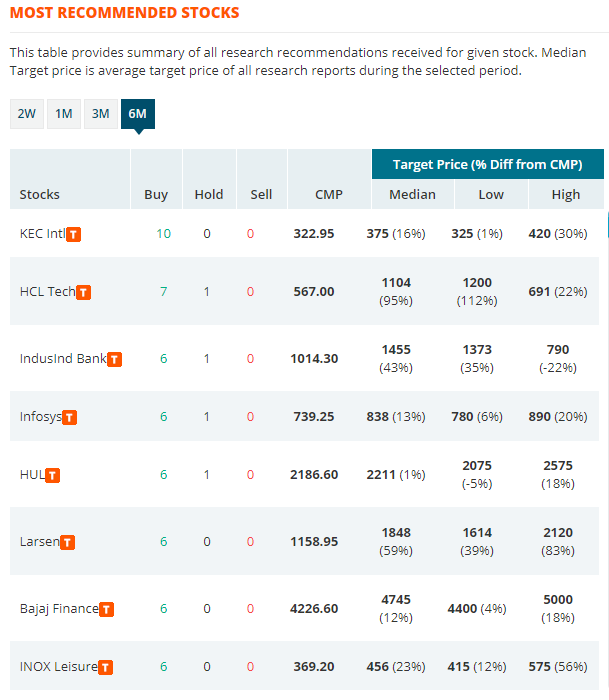Select the T badge next to INOX Leisure
Viewport: 609px width, 700px height.
pyautogui.click(x=105, y=667)
